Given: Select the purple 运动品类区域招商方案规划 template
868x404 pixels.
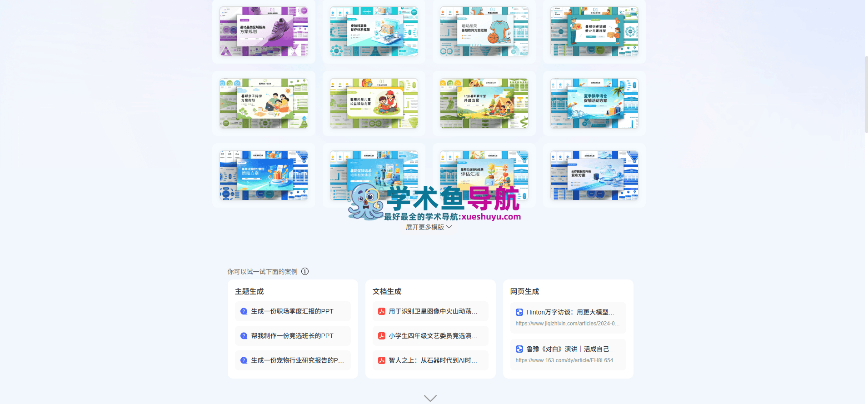Looking at the screenshot, I should pyautogui.click(x=264, y=31).
